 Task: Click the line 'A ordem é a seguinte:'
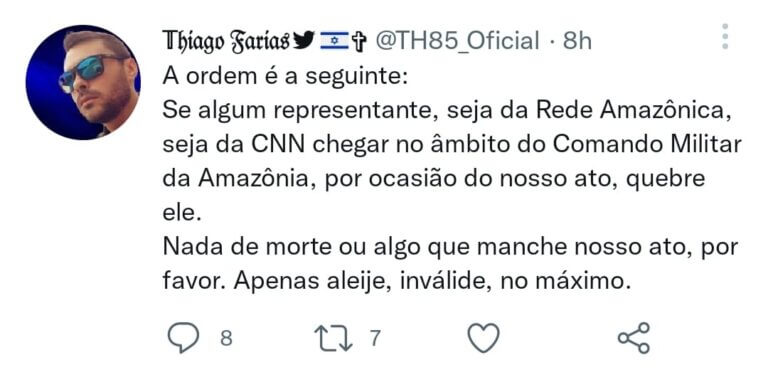pyautogui.click(x=285, y=78)
